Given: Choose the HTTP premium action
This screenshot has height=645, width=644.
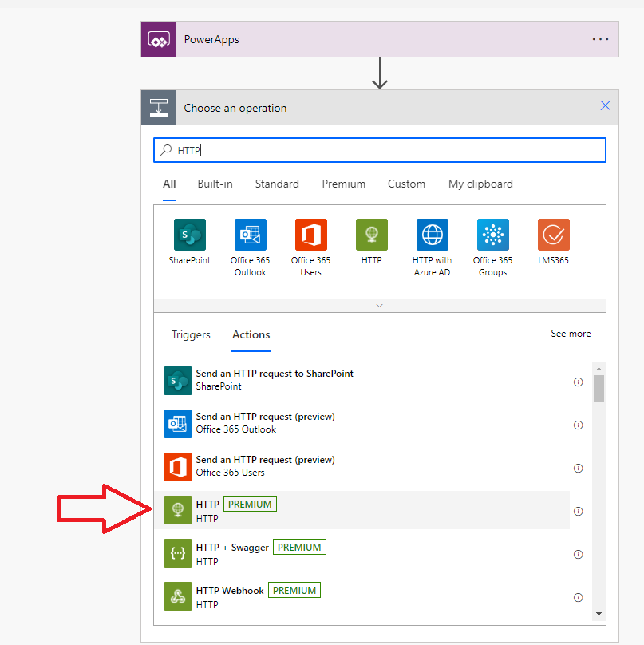Looking at the screenshot, I should pos(362,510).
